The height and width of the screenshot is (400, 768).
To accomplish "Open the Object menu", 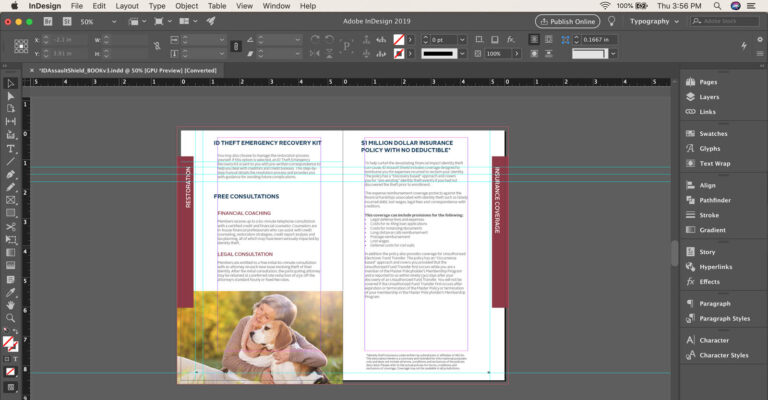I will click(x=187, y=6).
